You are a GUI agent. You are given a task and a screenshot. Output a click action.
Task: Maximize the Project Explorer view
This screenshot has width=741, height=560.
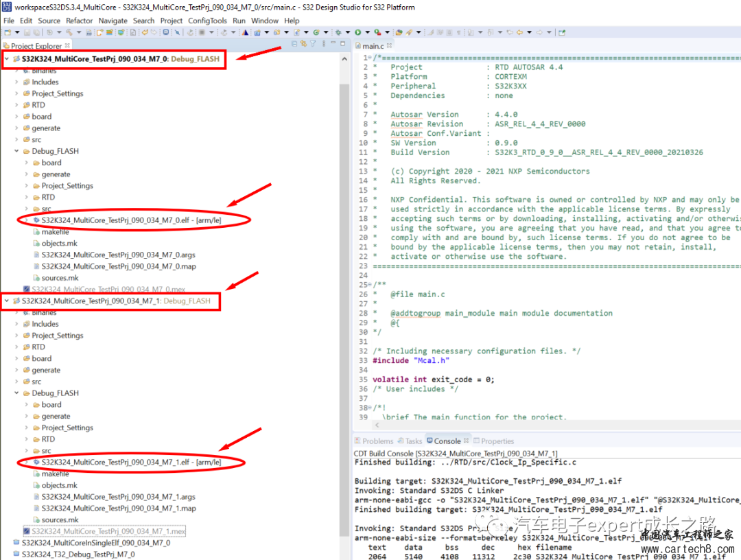[342, 43]
